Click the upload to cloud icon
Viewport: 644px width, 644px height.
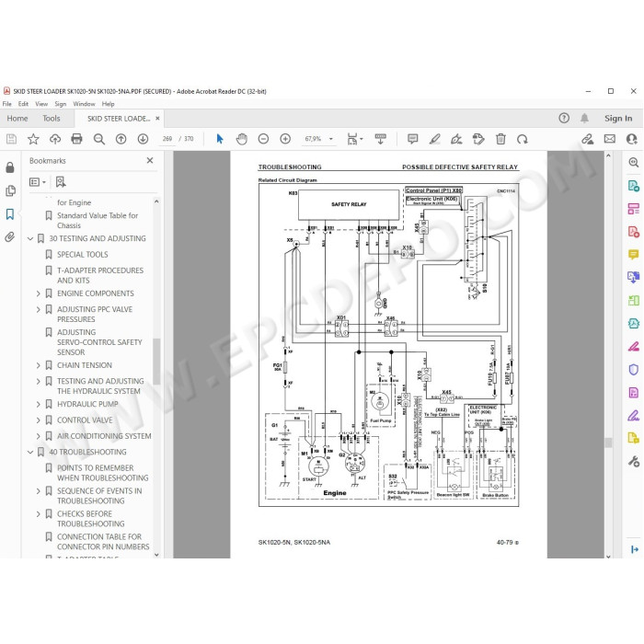[x=55, y=139]
